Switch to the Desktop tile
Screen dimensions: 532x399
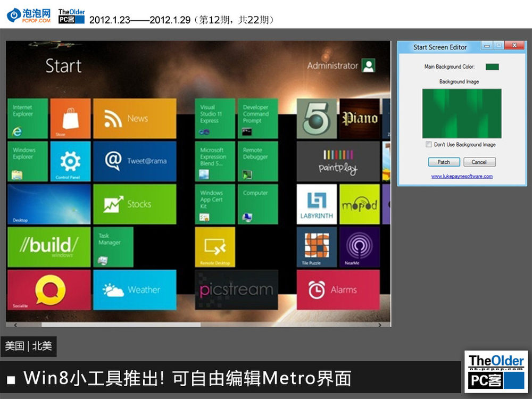pyautogui.click(x=49, y=204)
